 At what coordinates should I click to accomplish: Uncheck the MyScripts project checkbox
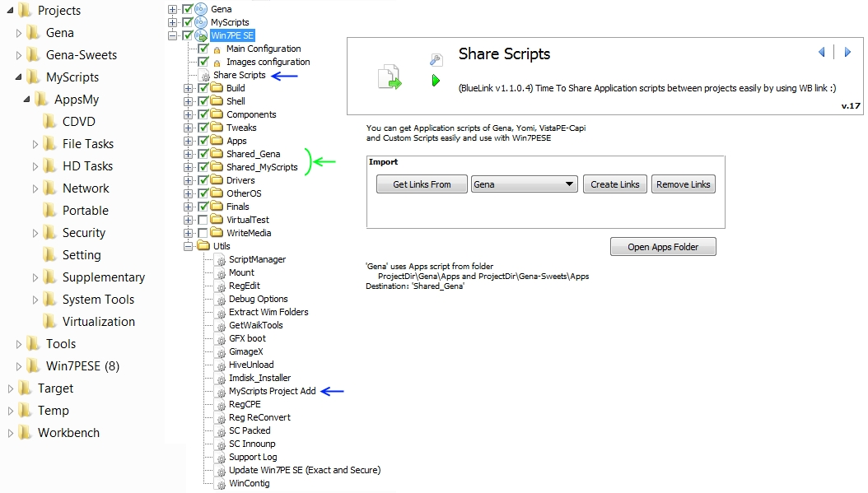tap(187, 22)
